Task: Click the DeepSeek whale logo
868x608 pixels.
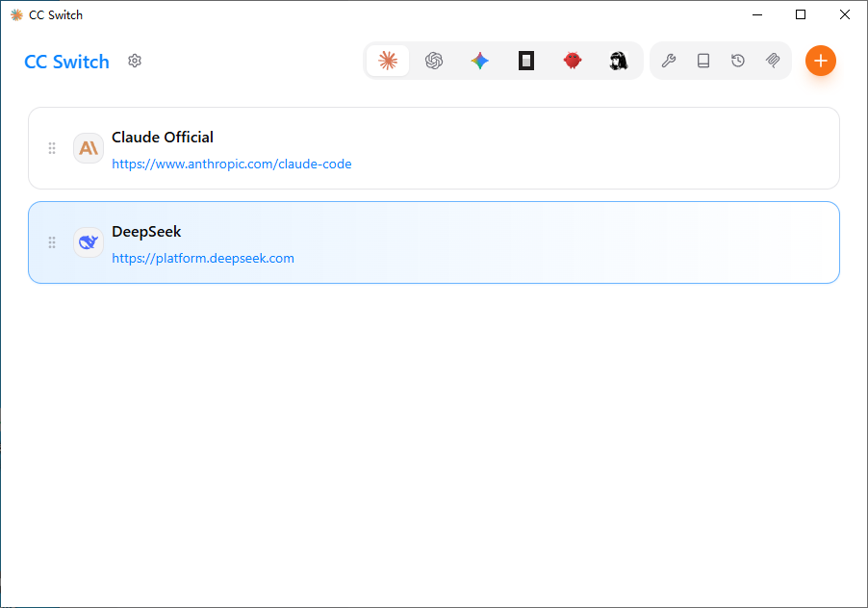Action: tap(89, 242)
